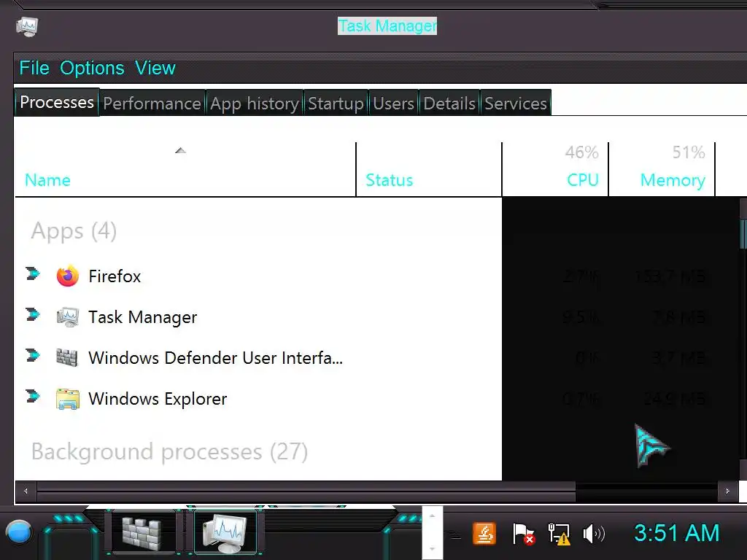Select the Task Manager row text
This screenshot has height=560, width=747.
tap(143, 317)
